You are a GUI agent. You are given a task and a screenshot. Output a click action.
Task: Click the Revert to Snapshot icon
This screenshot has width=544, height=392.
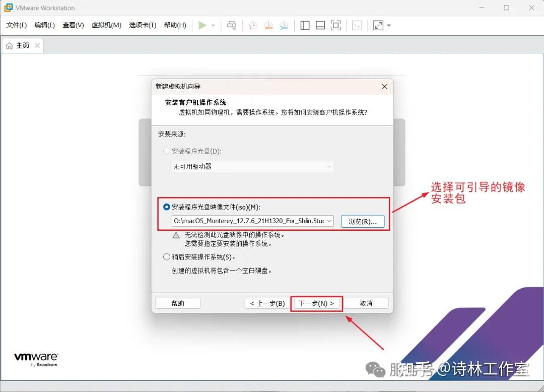[268, 25]
